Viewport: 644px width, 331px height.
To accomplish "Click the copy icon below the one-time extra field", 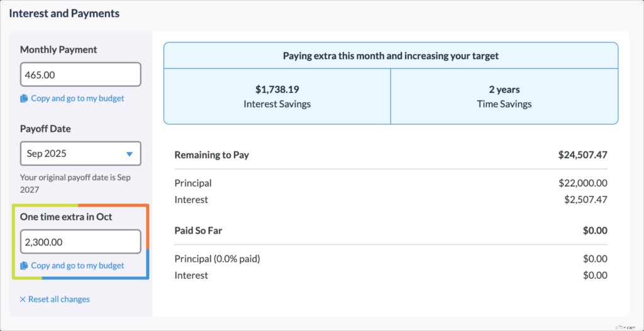I will pyautogui.click(x=24, y=266).
